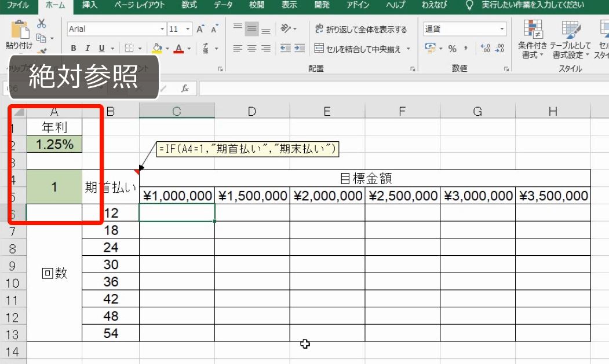This screenshot has height=364, width=609.
Task: Open the borders dropdown arrow
Action: point(140,49)
